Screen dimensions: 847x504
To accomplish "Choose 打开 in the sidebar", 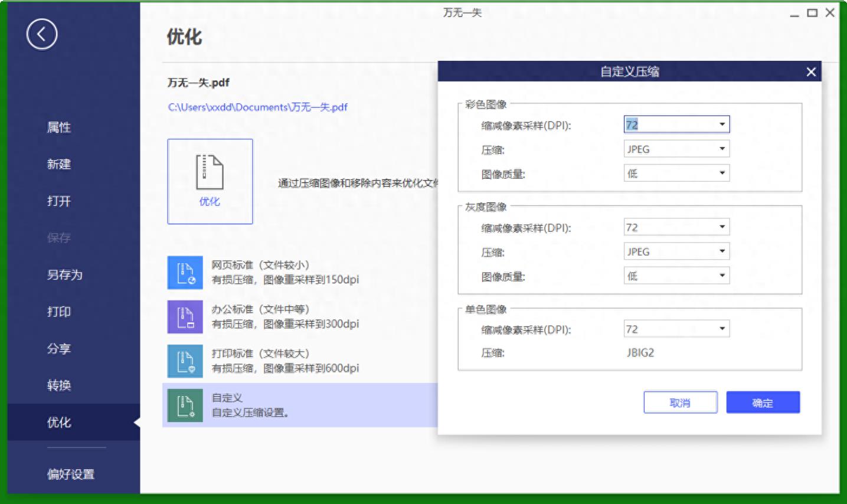I will click(x=59, y=201).
